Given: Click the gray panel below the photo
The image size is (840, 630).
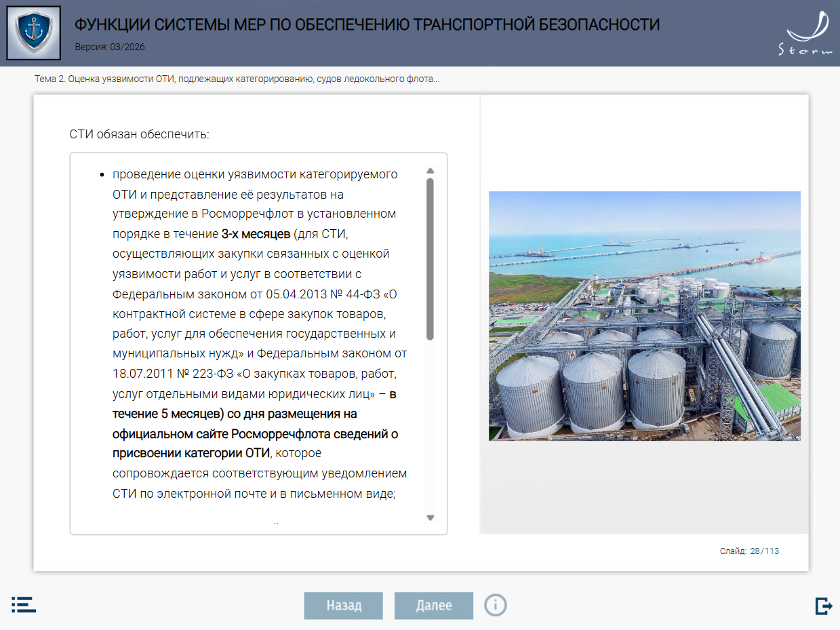Looking at the screenshot, I should 644,488.
